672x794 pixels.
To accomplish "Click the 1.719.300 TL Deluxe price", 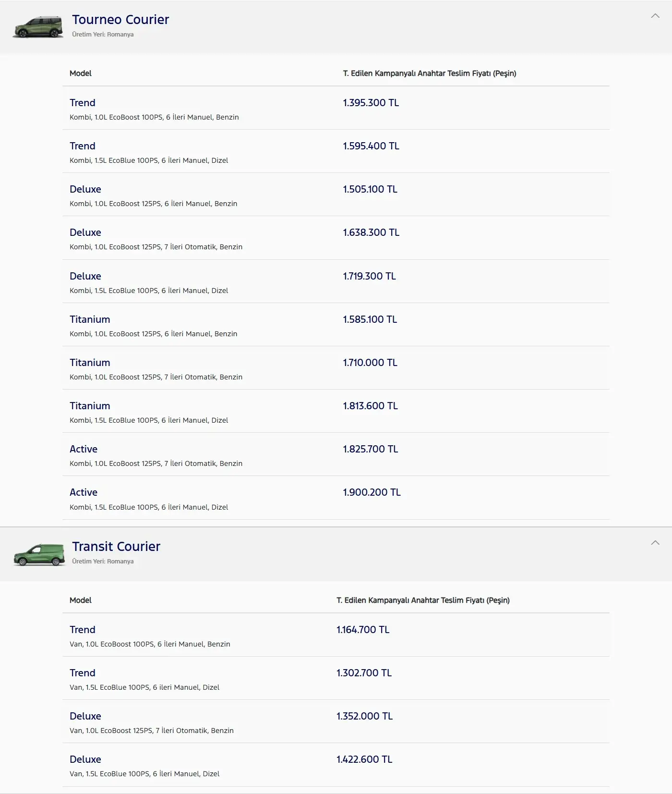I will tap(369, 276).
